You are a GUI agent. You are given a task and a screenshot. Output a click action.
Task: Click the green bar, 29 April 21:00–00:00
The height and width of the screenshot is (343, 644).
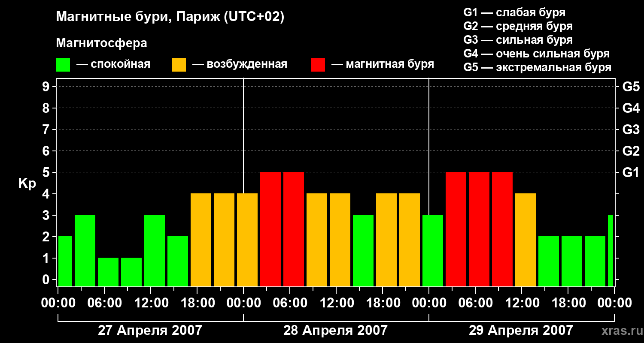[595, 262]
